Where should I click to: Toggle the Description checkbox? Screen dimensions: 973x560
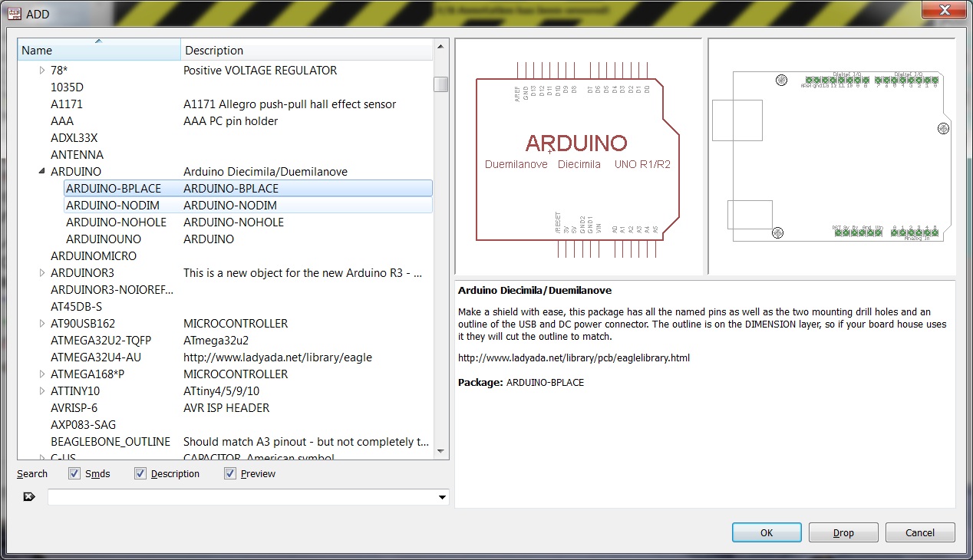(x=140, y=473)
